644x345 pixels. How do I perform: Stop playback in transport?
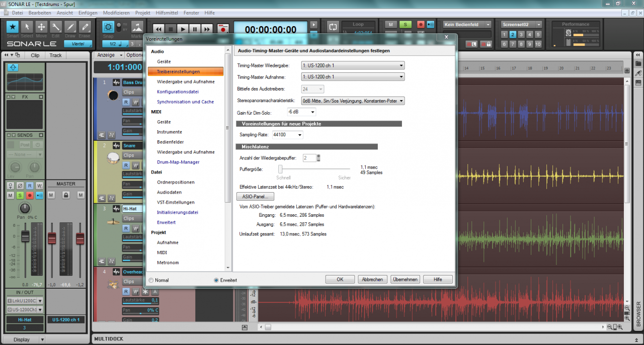coord(171,30)
